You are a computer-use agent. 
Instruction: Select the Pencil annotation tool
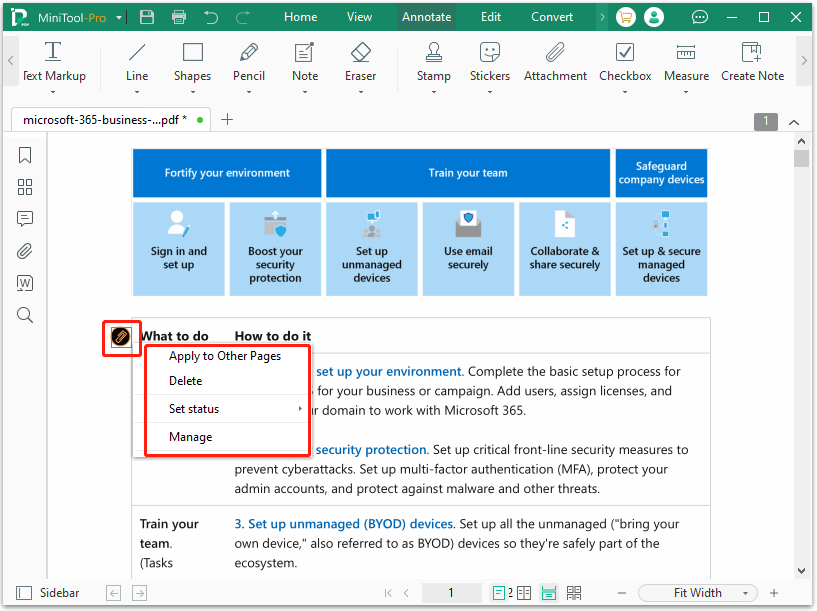click(249, 62)
